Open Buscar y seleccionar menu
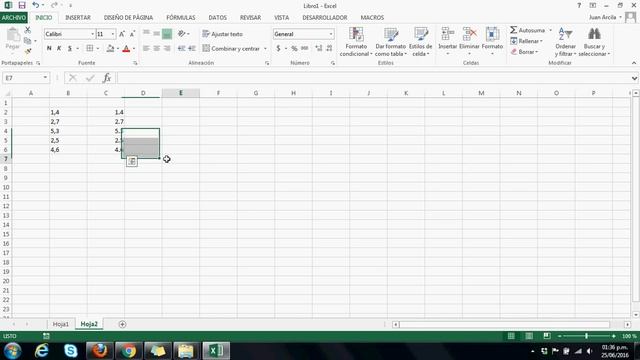This screenshot has width=640, height=360. pos(594,42)
